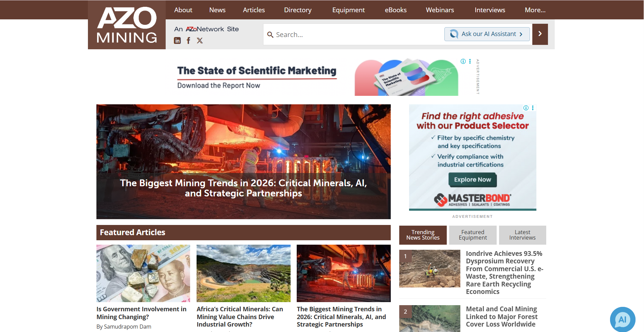Focus the Search input field
This screenshot has height=332, width=644.
pyautogui.click(x=353, y=34)
